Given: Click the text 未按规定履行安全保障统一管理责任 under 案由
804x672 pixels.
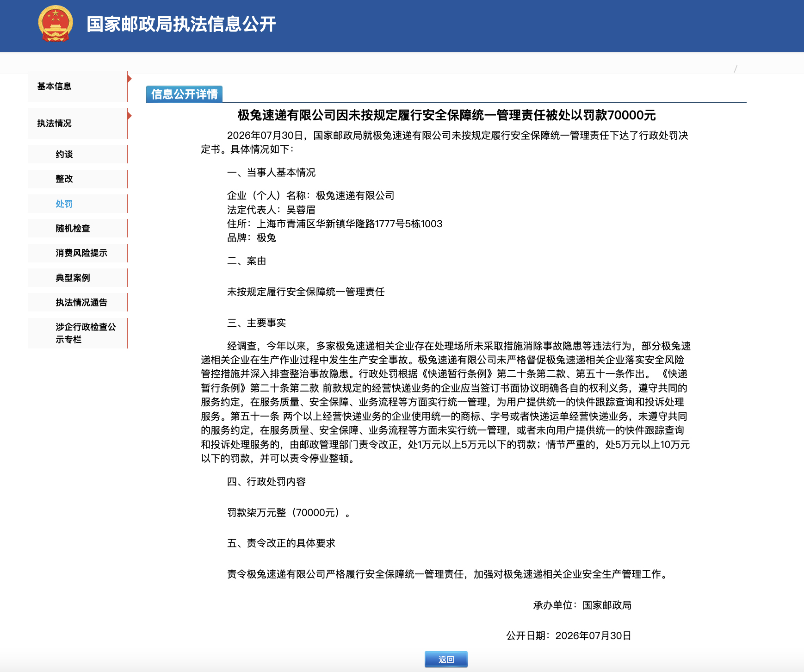Looking at the screenshot, I should click(x=306, y=292).
